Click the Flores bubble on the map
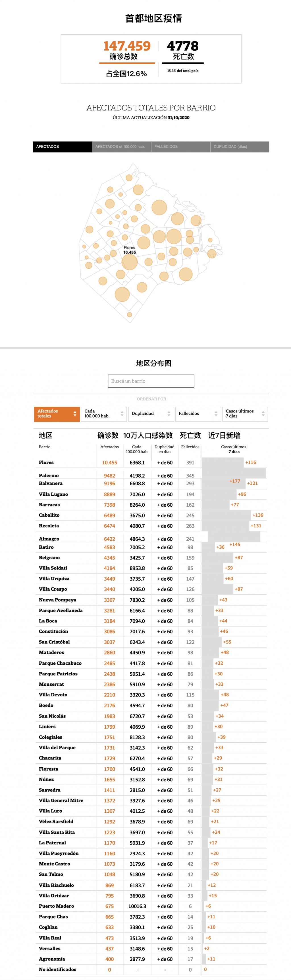 (130, 262)
